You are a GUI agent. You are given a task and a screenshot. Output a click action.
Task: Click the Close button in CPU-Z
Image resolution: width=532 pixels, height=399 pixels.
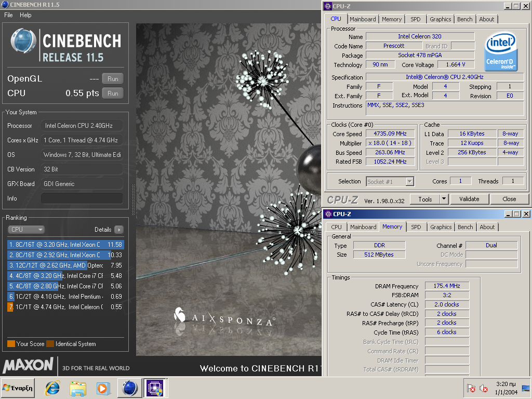(x=509, y=199)
